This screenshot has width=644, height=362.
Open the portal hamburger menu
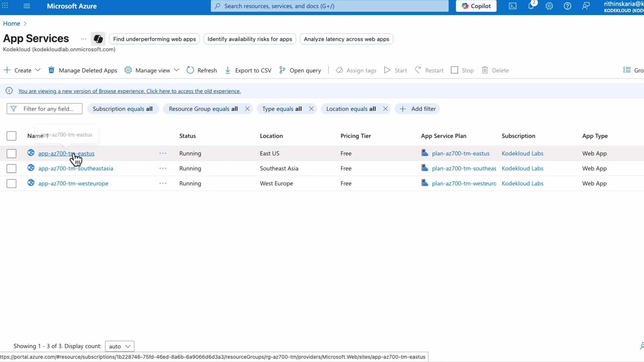click(26, 6)
